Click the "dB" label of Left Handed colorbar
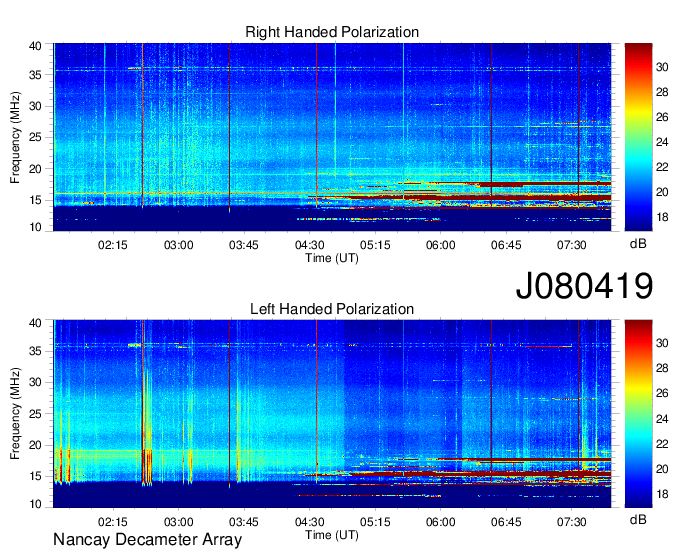Screen dimensions: 680x552 pos(638,519)
